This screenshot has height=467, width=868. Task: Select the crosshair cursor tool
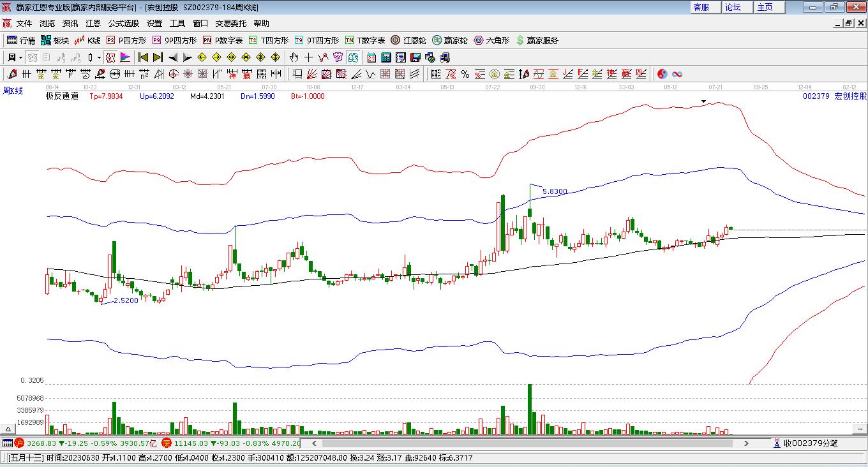309,57
